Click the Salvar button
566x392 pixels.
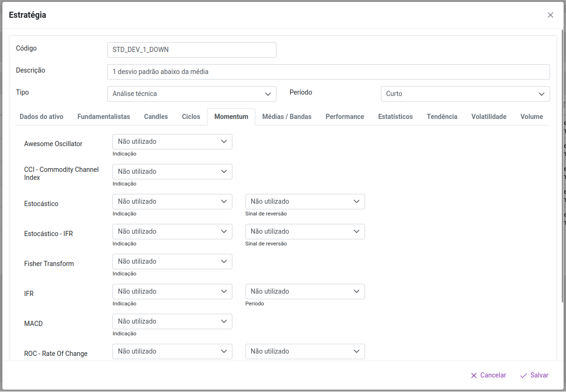click(534, 375)
